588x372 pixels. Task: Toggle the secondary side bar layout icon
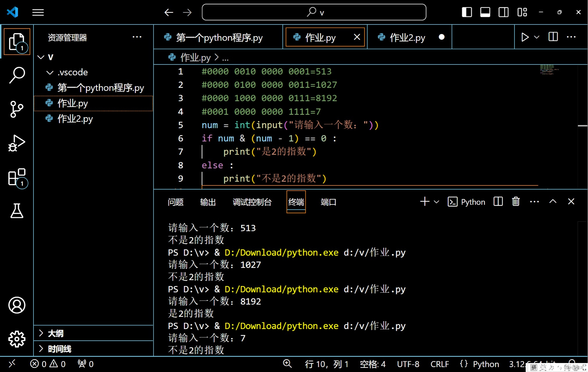pyautogui.click(x=503, y=12)
